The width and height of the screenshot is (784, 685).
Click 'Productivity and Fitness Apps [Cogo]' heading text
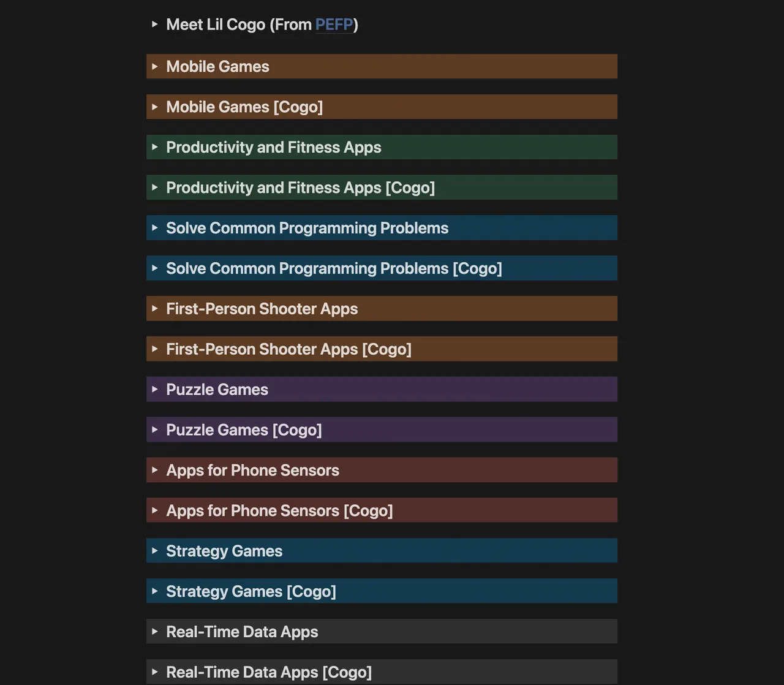301,187
